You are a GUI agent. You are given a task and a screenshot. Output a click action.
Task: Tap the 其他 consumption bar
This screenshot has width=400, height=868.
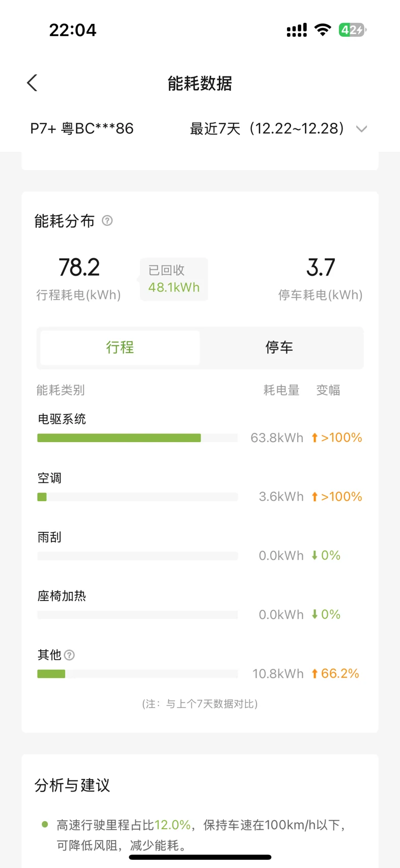click(137, 673)
